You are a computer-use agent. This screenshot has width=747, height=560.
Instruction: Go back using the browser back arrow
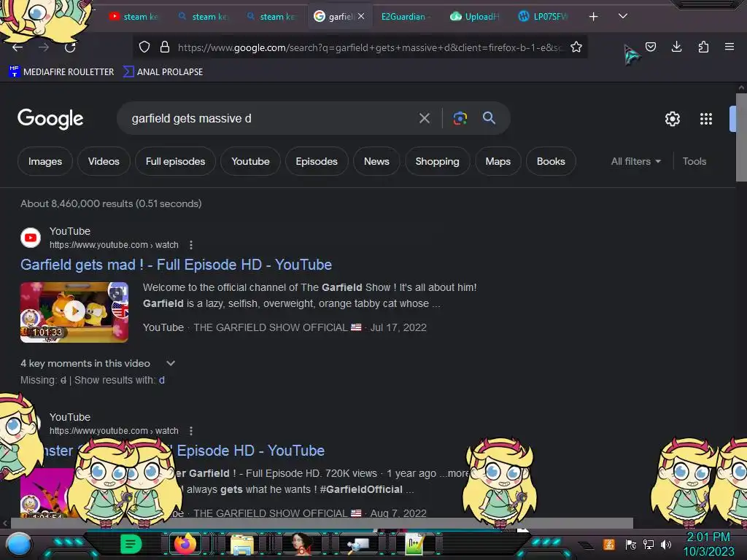pos(18,47)
